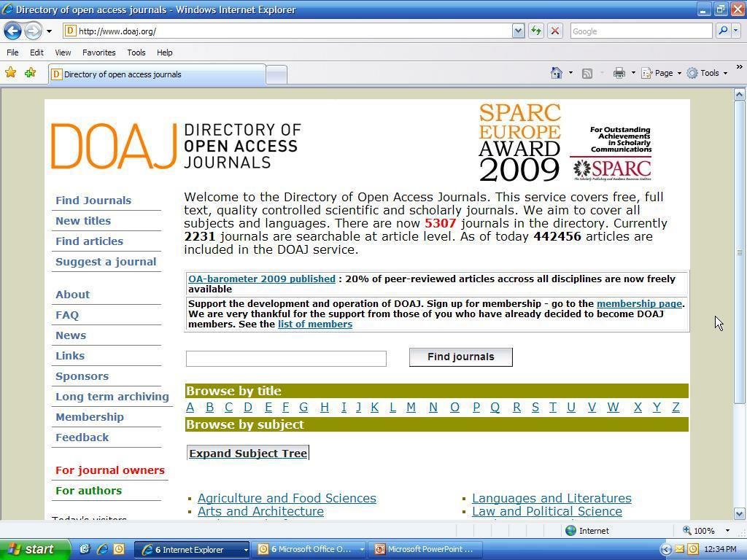Image resolution: width=747 pixels, height=560 pixels.
Task: Open the New titles sidebar link
Action: tap(83, 221)
